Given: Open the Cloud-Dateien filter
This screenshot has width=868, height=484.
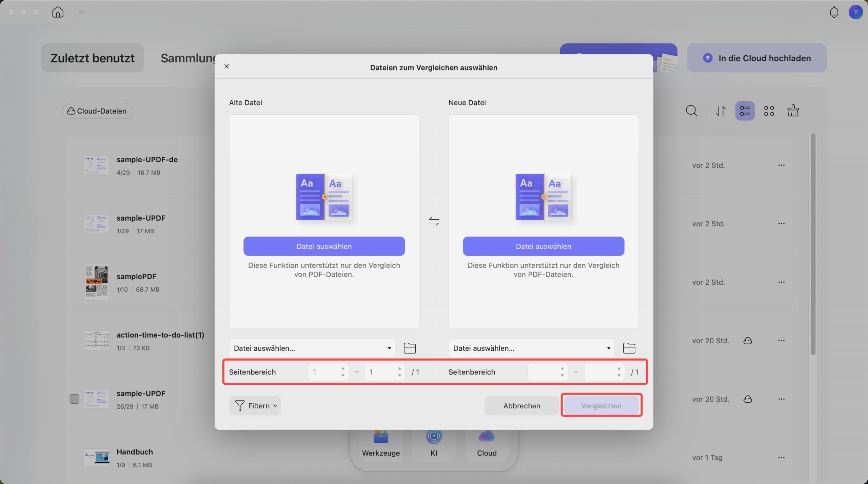Looking at the screenshot, I should click(98, 111).
